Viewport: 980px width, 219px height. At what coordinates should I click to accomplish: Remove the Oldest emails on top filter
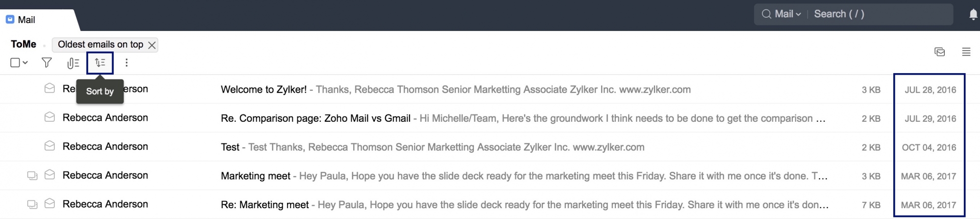152,45
